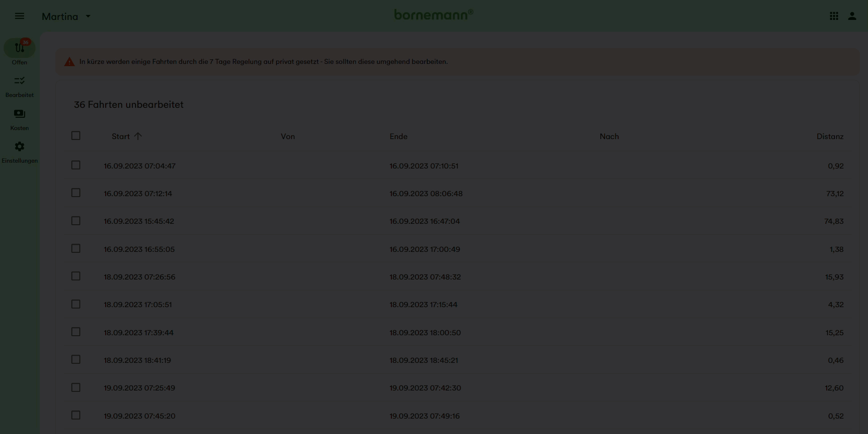Image resolution: width=868 pixels, height=434 pixels.
Task: Tick the select-all checkbox in table header
Action: pyautogui.click(x=76, y=136)
